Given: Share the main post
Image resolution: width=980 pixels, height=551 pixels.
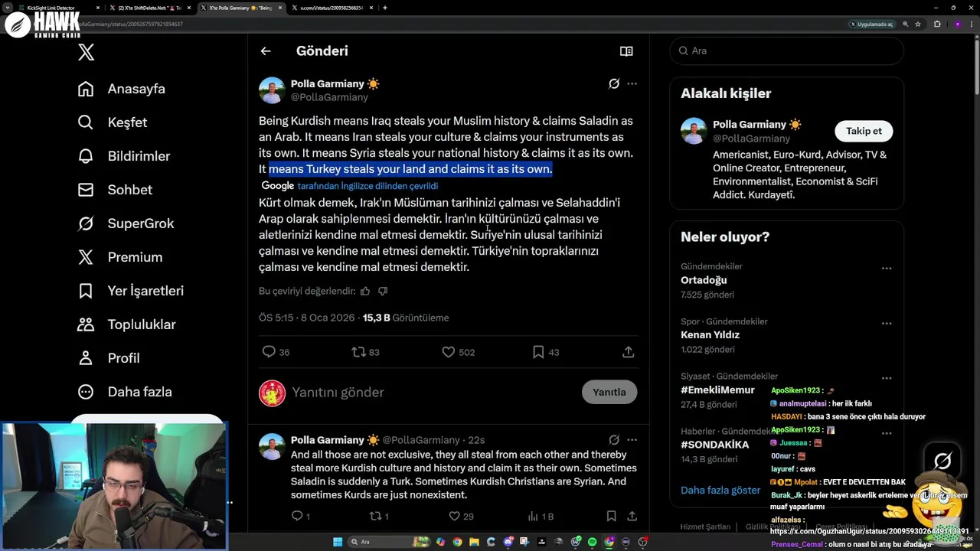Looking at the screenshot, I should pos(628,352).
